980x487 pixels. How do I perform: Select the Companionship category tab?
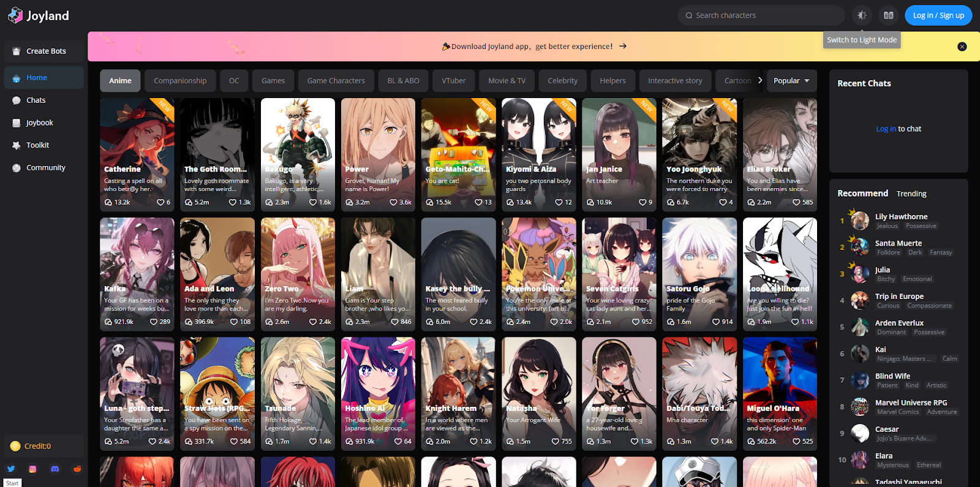(x=180, y=81)
